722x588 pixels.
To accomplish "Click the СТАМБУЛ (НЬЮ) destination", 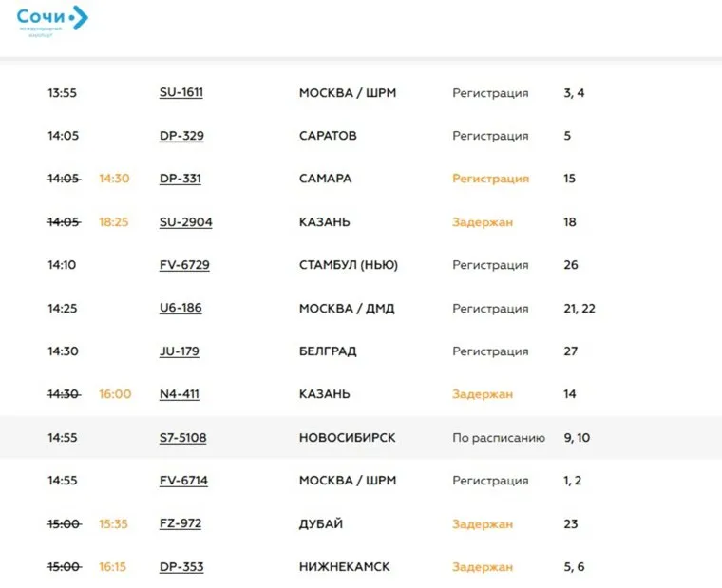I will [x=348, y=265].
